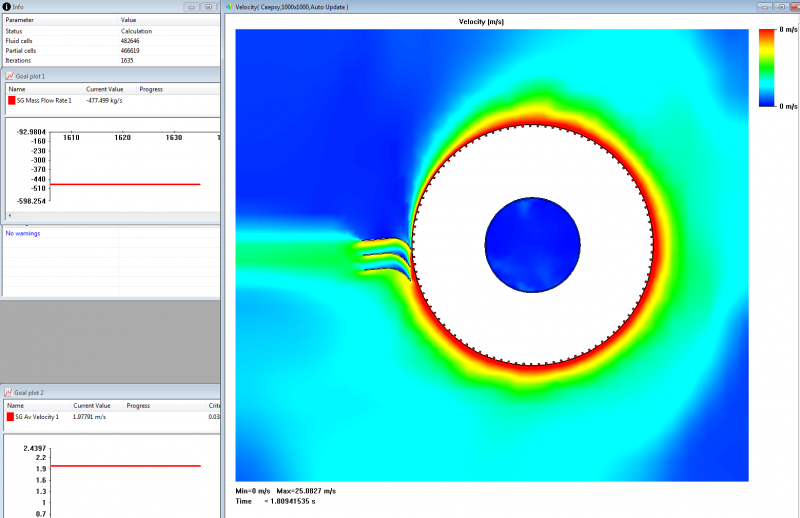Select the Fluid cells row

111,41
